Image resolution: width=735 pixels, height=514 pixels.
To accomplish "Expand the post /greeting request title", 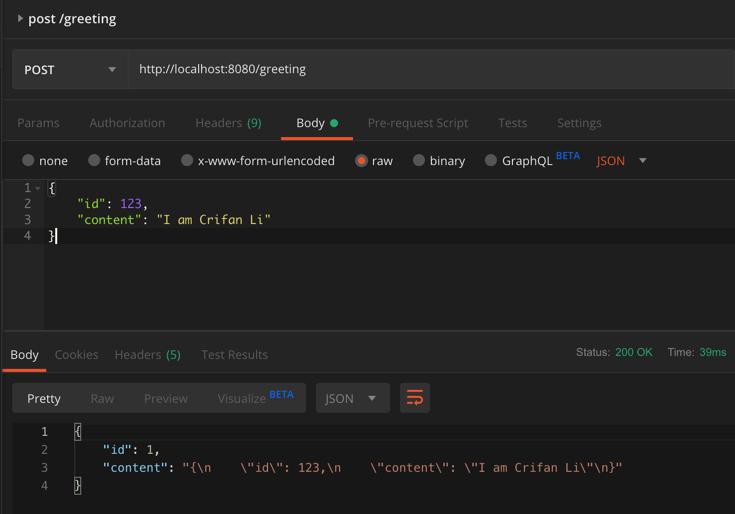I will click(x=20, y=18).
